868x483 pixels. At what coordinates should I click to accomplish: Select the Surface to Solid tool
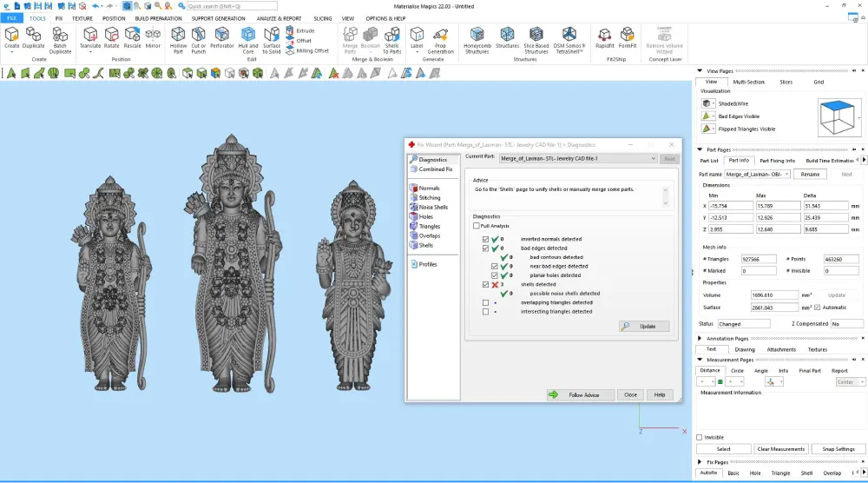pyautogui.click(x=271, y=41)
